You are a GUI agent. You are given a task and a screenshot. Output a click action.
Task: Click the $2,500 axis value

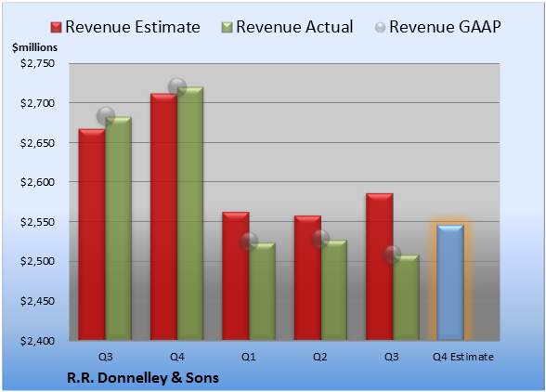pyautogui.click(x=37, y=261)
